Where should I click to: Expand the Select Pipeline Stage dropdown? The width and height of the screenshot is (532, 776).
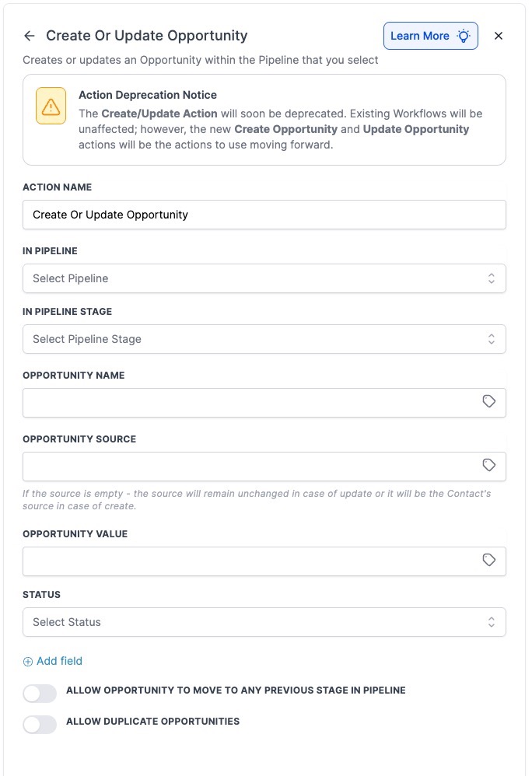point(264,339)
